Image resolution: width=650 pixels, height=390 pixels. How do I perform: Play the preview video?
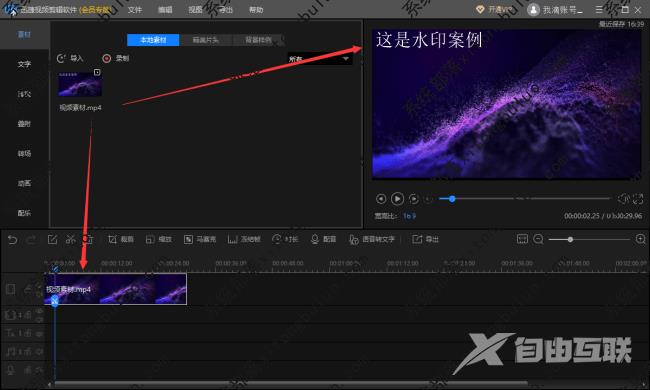tap(397, 199)
